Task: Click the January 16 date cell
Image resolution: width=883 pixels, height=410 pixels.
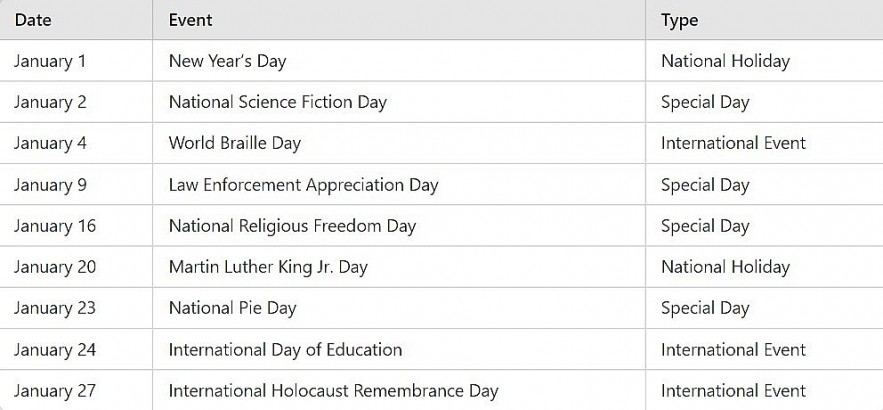Action: [x=55, y=226]
